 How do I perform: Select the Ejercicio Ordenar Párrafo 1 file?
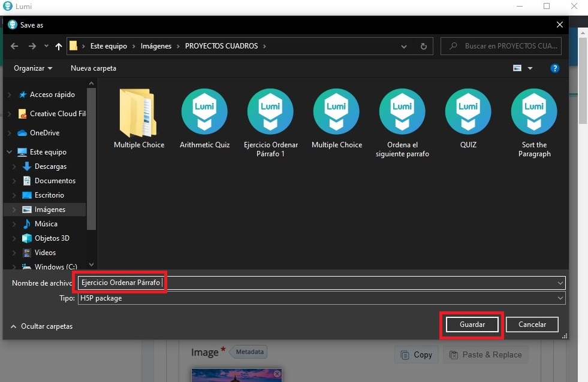270,112
